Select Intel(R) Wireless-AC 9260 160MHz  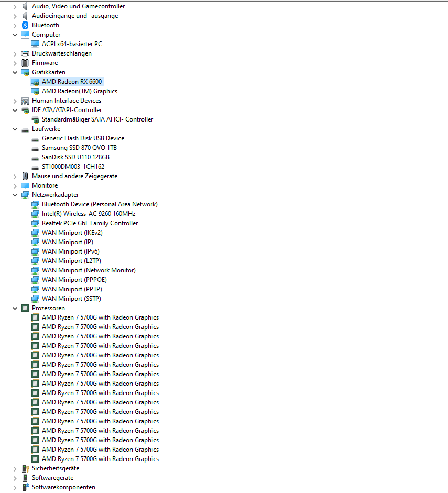tap(89, 214)
